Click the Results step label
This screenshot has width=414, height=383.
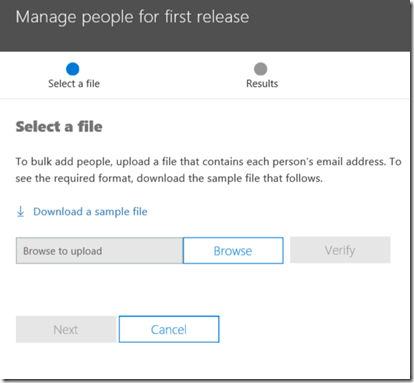[x=262, y=84]
